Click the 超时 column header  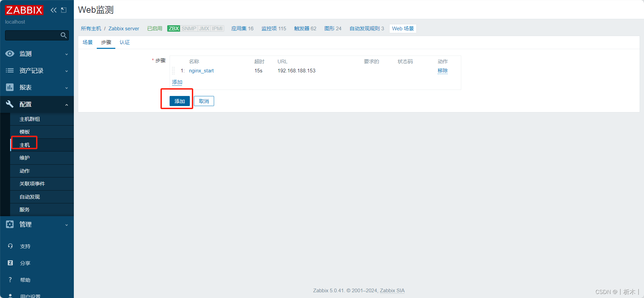click(x=259, y=62)
